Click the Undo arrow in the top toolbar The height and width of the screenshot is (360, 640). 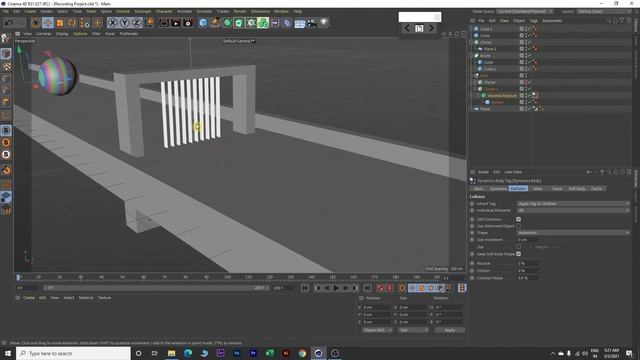[9, 23]
